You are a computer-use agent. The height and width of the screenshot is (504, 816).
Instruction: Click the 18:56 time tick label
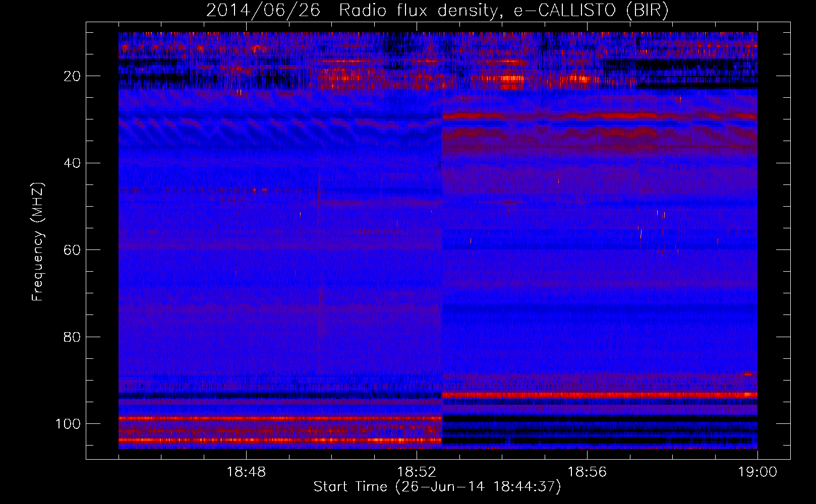(587, 472)
